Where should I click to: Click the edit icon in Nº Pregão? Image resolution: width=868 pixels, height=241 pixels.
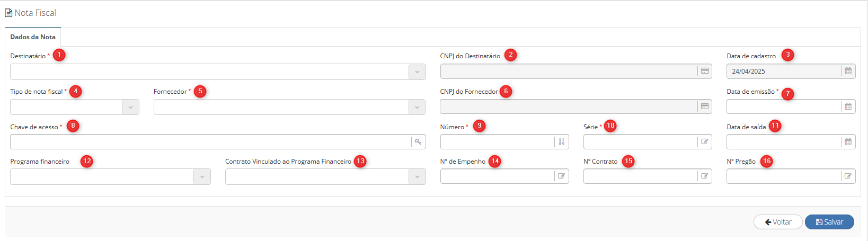pyautogui.click(x=848, y=176)
